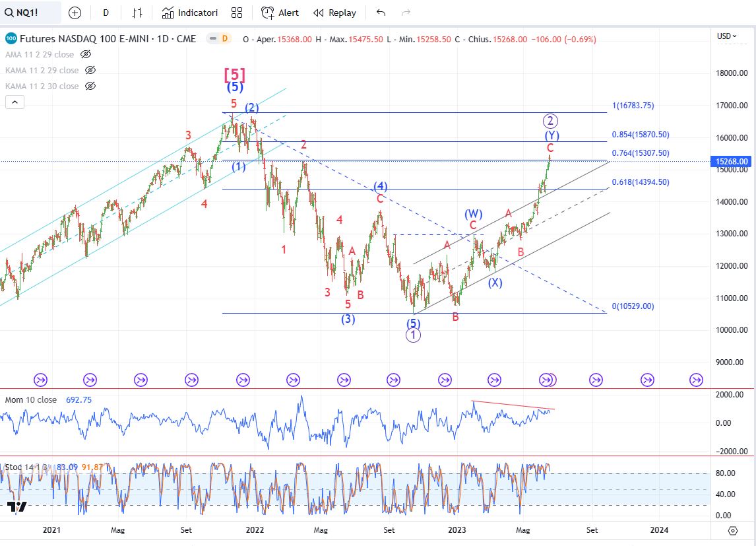Click the −2000.00 momentum axis label

730,452
